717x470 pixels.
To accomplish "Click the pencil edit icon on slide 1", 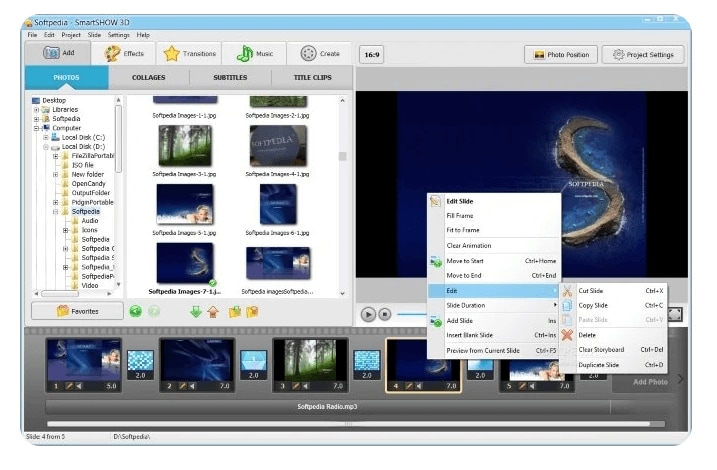I will click(x=69, y=386).
